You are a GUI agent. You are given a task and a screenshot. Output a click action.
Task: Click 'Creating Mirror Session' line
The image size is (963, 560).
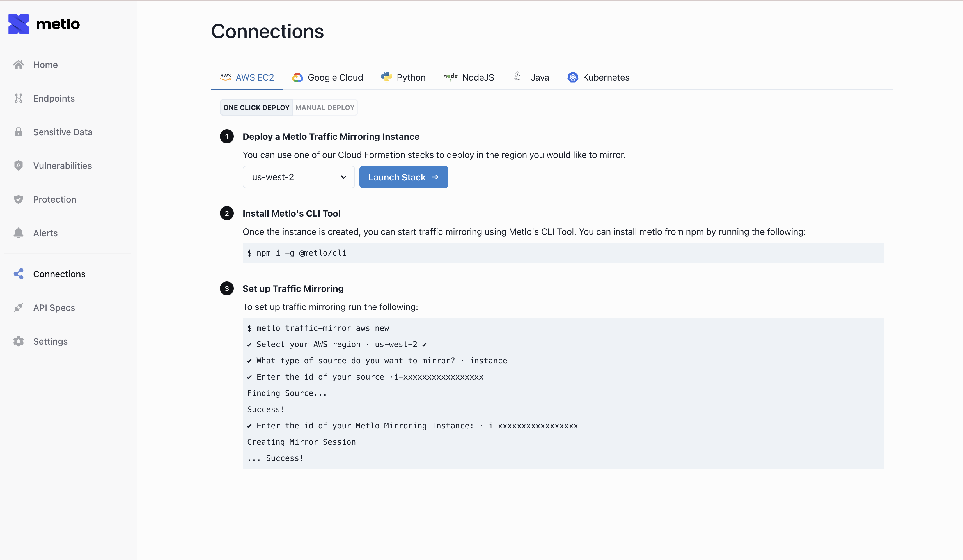point(302,442)
